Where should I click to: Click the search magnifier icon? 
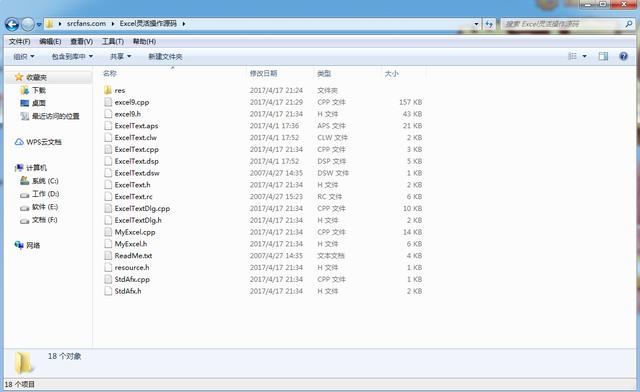pos(629,24)
